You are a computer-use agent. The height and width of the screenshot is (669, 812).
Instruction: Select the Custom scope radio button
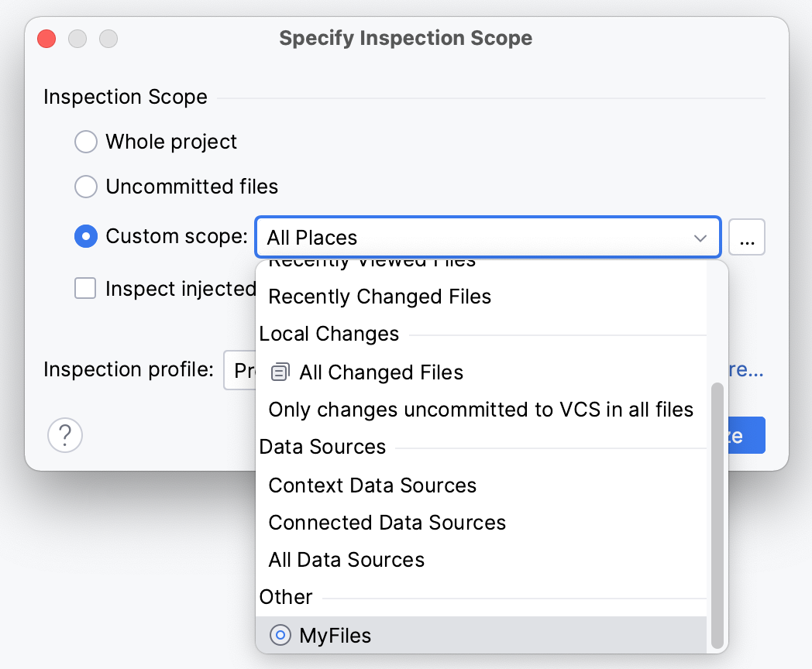coord(85,236)
